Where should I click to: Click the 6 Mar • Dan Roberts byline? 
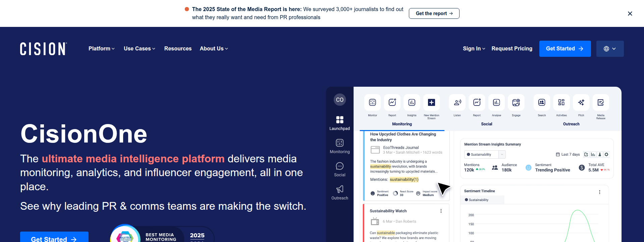pyautogui.click(x=399, y=221)
